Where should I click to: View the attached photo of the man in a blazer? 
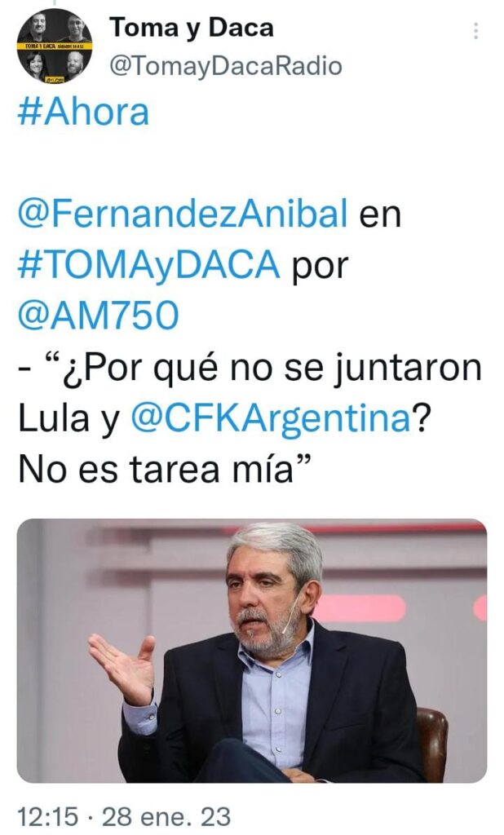click(252, 651)
